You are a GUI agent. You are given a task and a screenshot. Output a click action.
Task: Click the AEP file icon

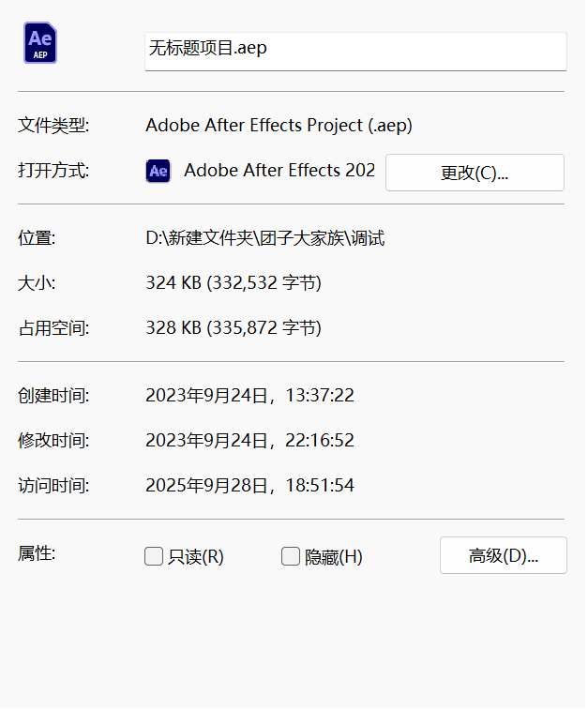40,44
